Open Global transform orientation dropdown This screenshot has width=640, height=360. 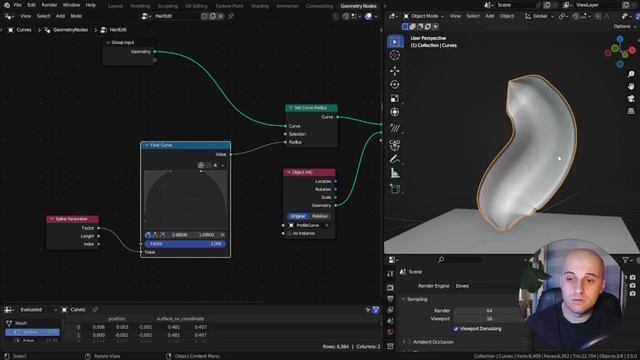tap(539, 16)
